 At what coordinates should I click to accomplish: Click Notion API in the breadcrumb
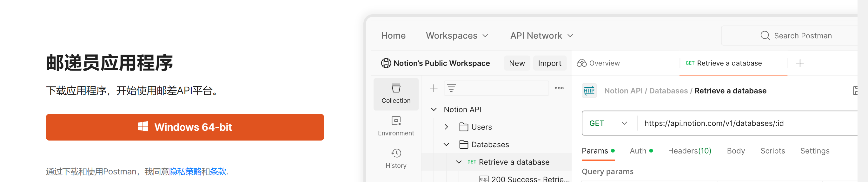point(623,91)
